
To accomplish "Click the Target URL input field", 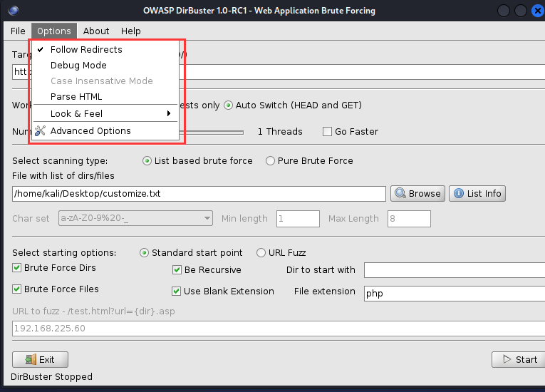I will tap(361, 72).
